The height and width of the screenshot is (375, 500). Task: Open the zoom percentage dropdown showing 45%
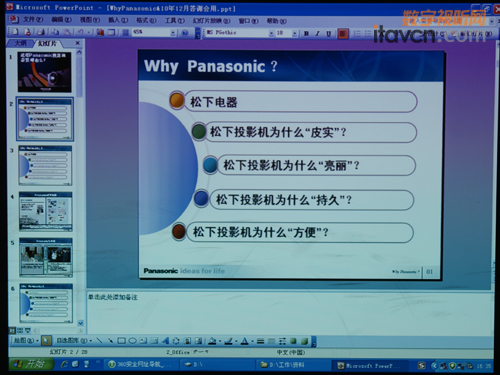[173, 33]
